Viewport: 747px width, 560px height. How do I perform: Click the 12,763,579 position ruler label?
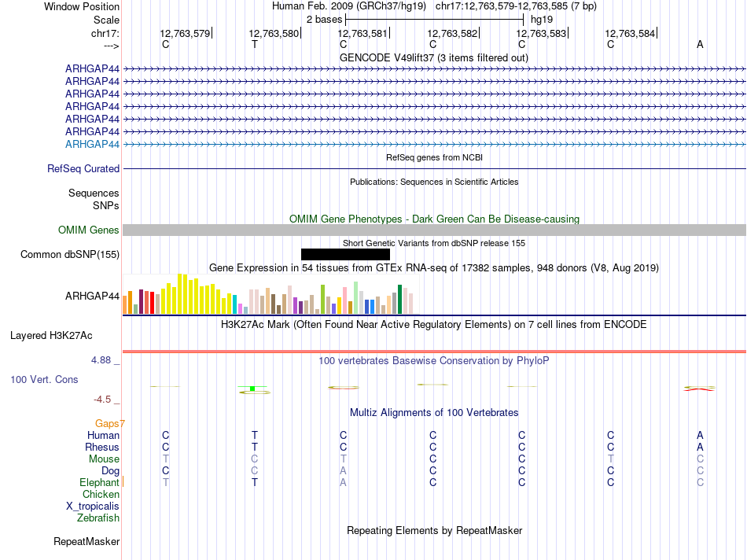(x=185, y=33)
